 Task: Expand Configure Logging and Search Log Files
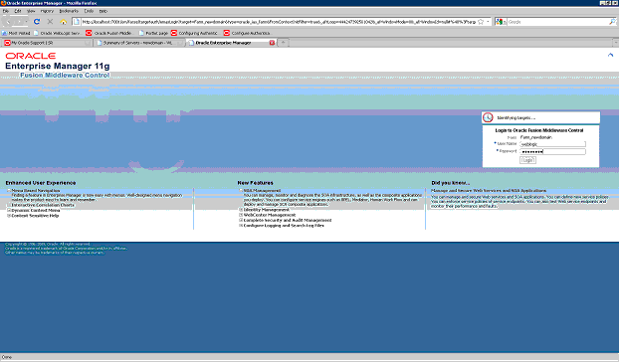pyautogui.click(x=241, y=226)
